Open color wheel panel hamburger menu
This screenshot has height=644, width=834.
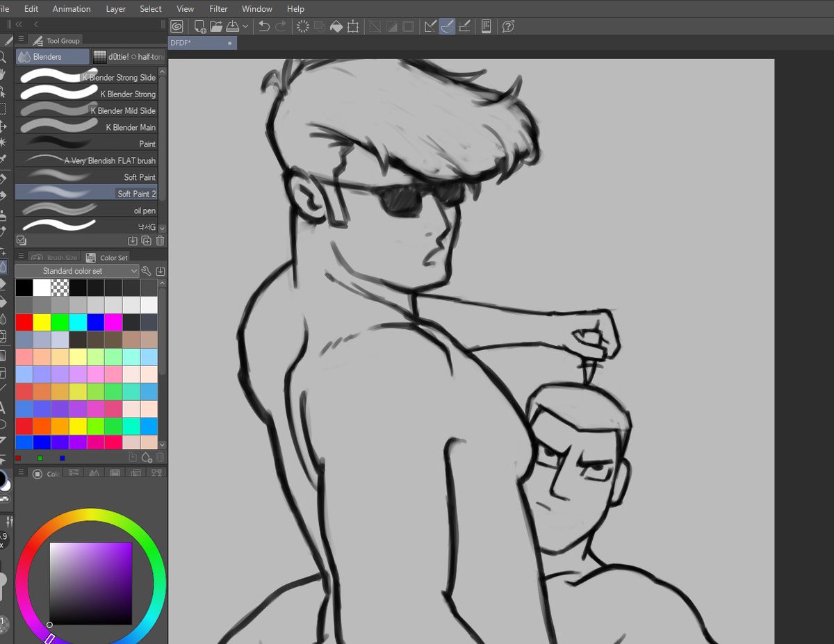pyautogui.click(x=22, y=473)
